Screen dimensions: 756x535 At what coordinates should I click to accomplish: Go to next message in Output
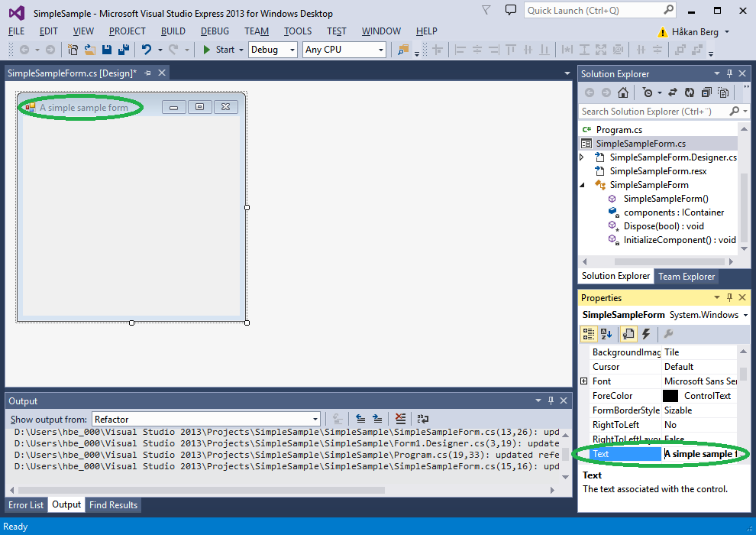pos(377,419)
